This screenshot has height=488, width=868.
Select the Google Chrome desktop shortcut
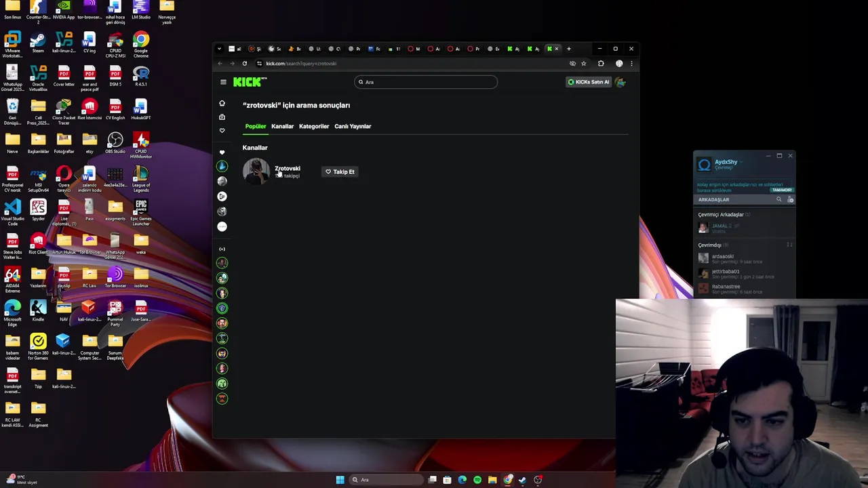pyautogui.click(x=141, y=43)
